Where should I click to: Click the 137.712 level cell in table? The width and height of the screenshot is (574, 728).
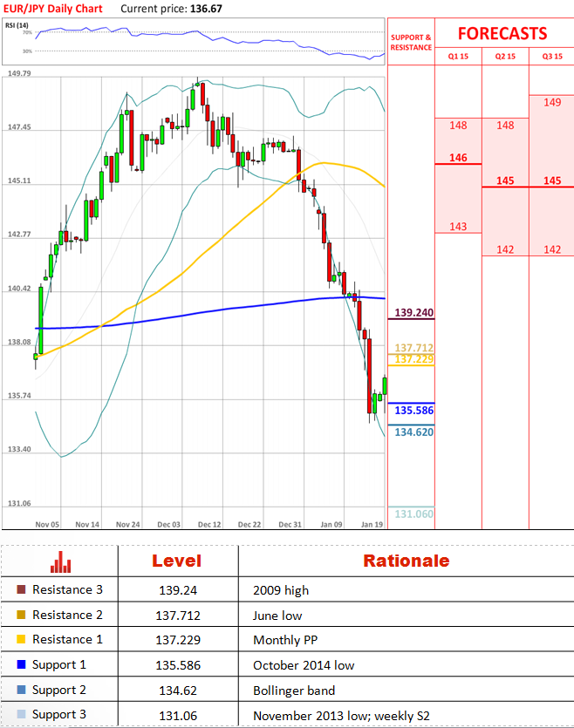click(x=178, y=616)
